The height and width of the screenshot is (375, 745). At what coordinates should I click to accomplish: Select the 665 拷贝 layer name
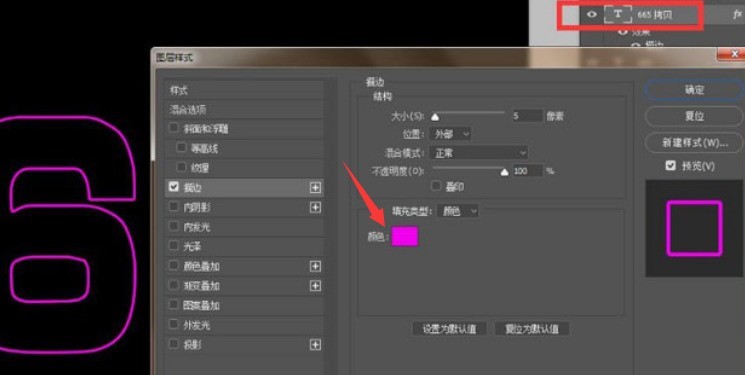(655, 15)
